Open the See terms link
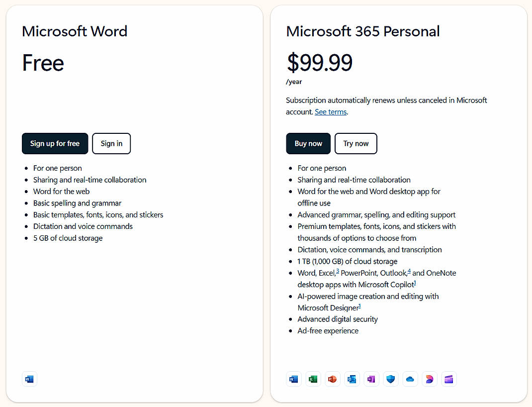This screenshot has height=407, width=532. pyautogui.click(x=330, y=111)
